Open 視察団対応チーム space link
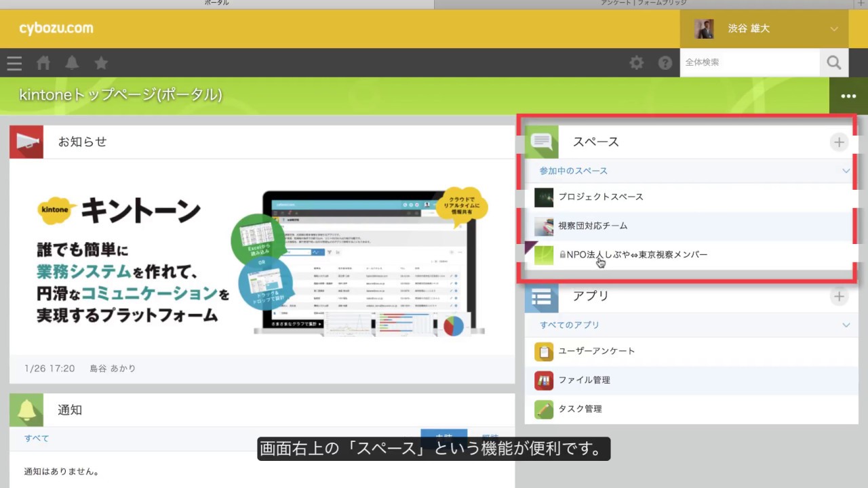 (x=593, y=226)
